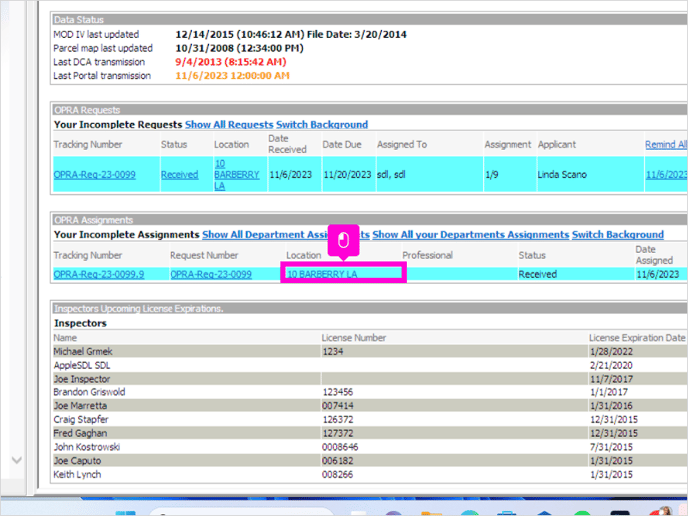Click license number 0008646
Screen dimensions: 688x516
pos(340,447)
